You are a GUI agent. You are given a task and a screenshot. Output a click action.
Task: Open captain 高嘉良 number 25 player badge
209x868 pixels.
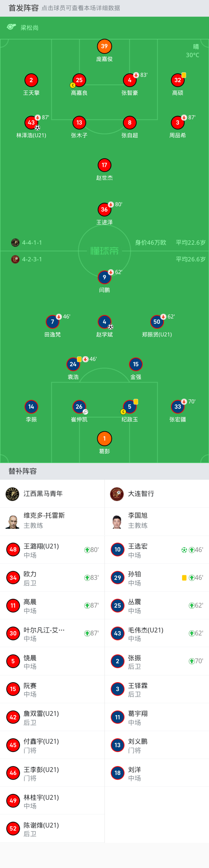tap(79, 80)
